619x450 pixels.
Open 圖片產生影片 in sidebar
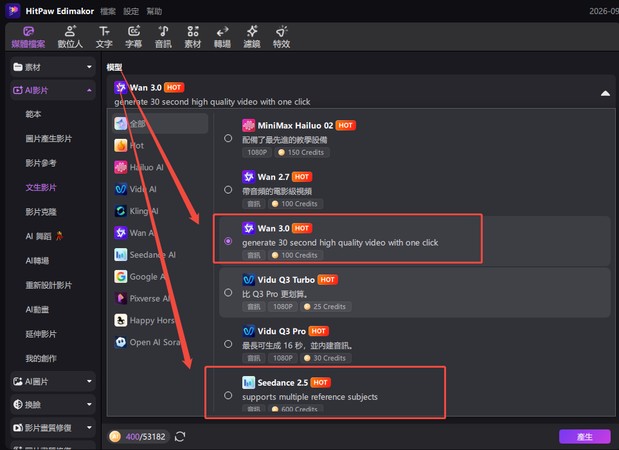[49, 139]
